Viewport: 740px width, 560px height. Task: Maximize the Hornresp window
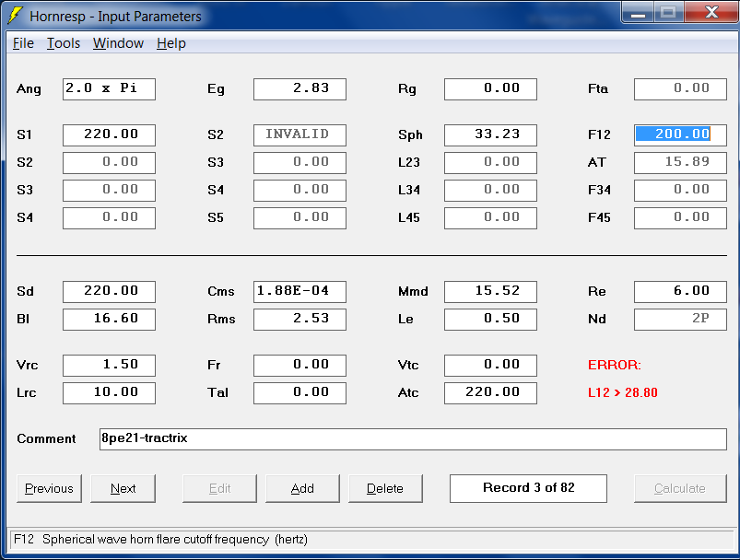tap(668, 13)
